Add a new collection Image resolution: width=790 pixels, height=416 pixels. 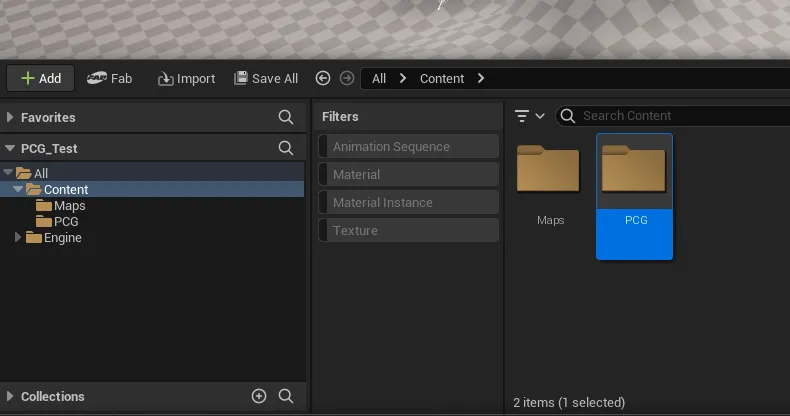(x=259, y=396)
